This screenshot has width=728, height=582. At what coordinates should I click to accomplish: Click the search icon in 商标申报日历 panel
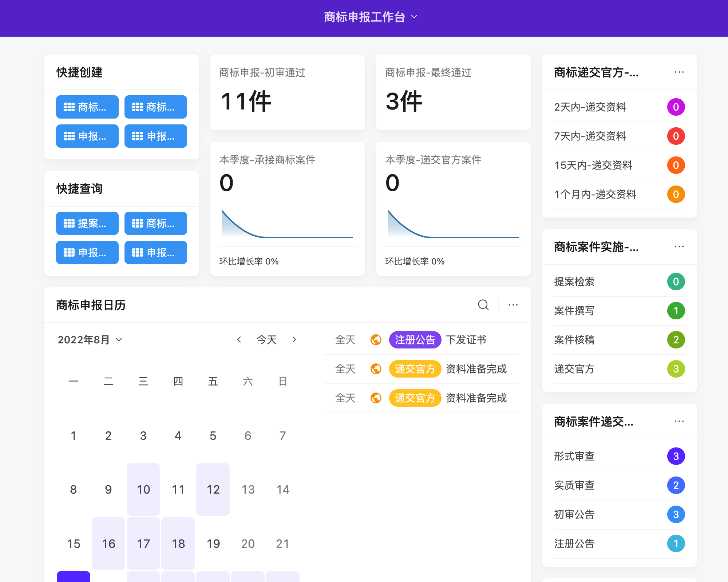[x=483, y=305]
